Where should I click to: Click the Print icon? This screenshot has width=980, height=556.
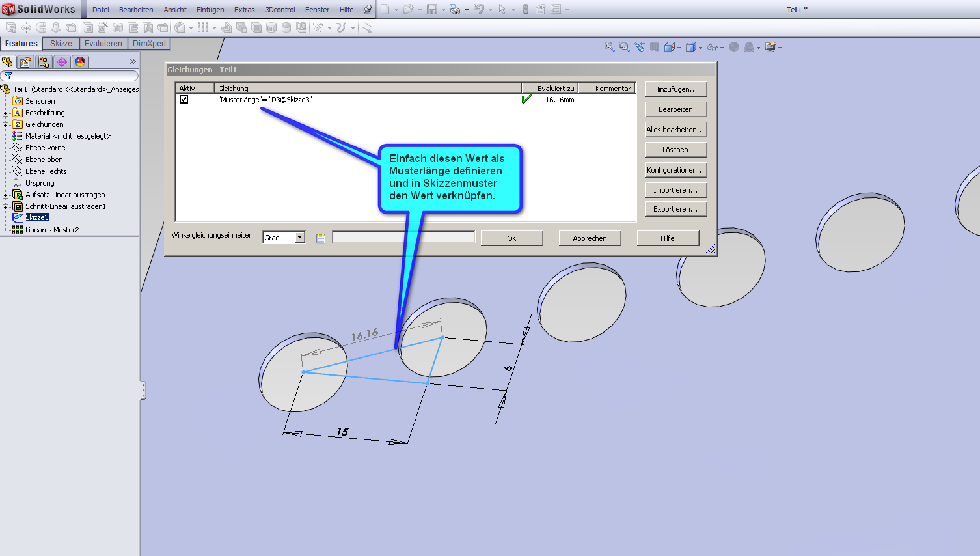[455, 9]
